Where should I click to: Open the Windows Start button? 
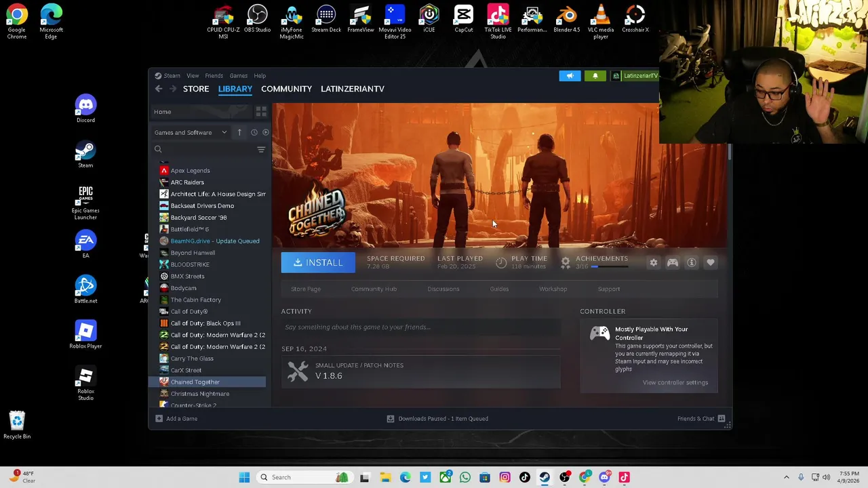[244, 477]
